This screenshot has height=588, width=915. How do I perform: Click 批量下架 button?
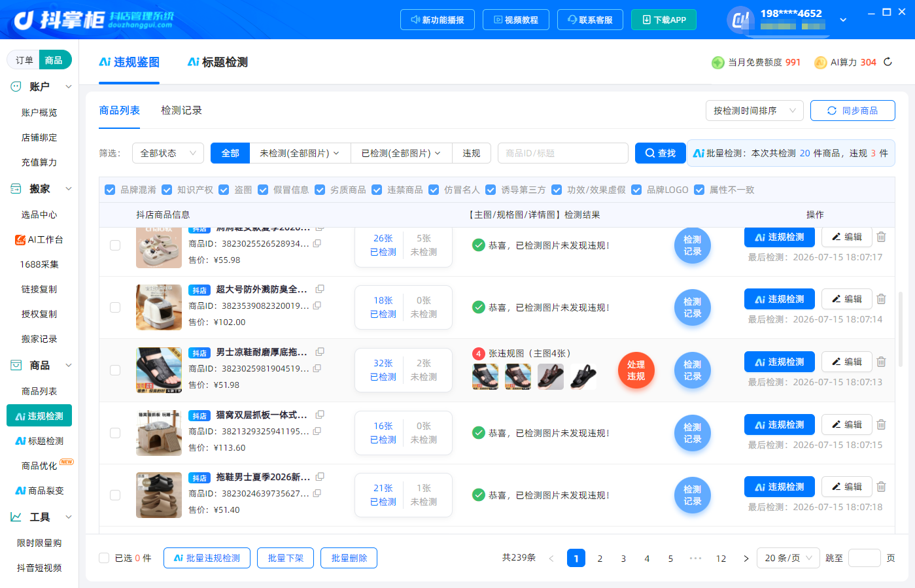click(x=285, y=558)
